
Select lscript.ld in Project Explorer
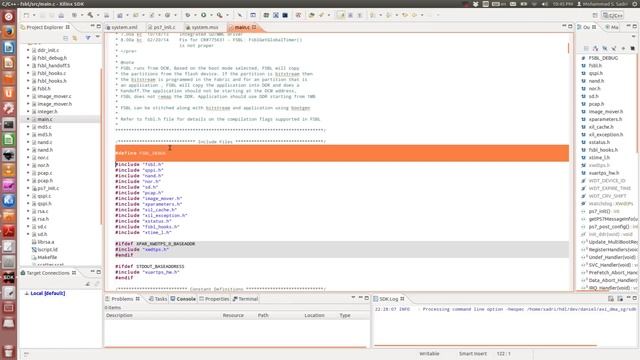pyautogui.click(x=47, y=249)
